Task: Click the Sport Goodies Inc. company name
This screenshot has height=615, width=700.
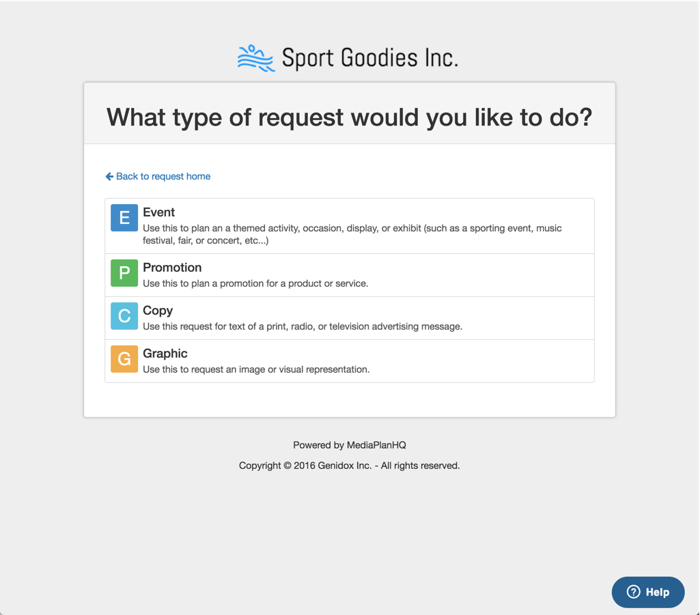Action: pos(369,59)
